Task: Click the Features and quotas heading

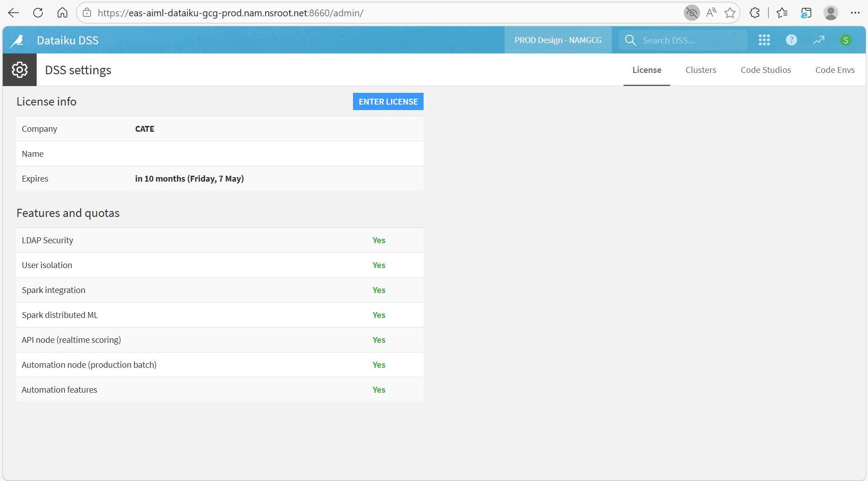Action: tap(68, 213)
